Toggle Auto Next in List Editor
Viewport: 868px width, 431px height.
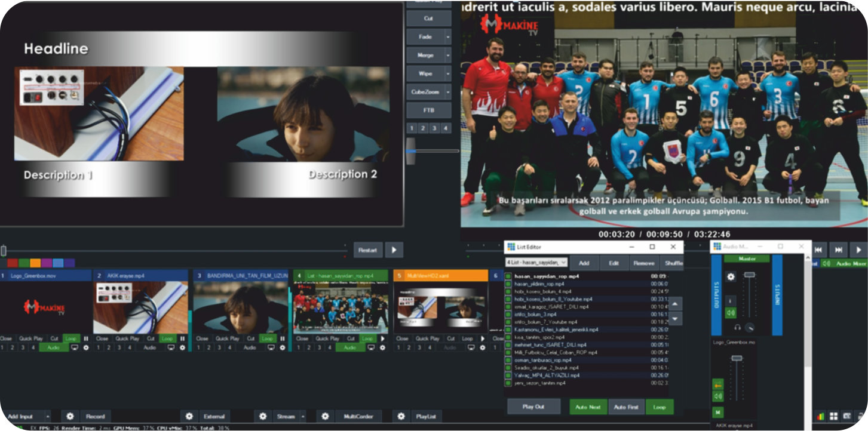(x=588, y=407)
